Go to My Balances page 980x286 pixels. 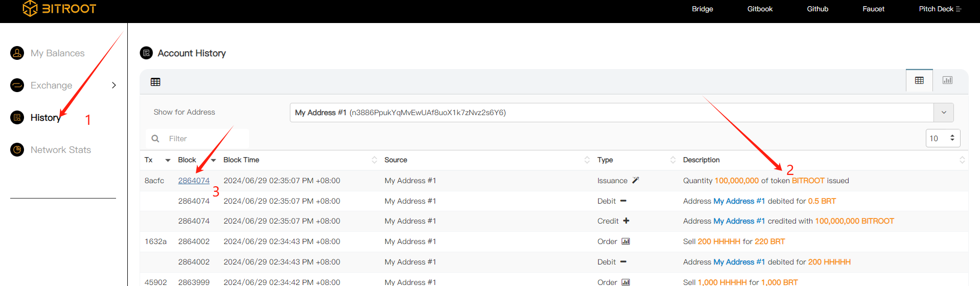pos(57,53)
